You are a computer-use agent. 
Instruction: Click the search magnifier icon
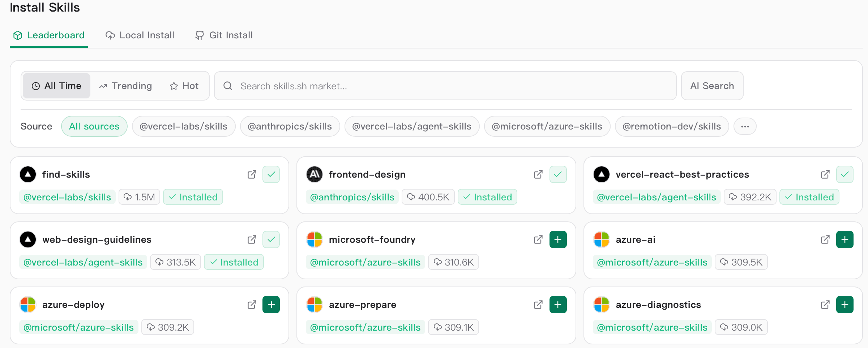pos(228,86)
